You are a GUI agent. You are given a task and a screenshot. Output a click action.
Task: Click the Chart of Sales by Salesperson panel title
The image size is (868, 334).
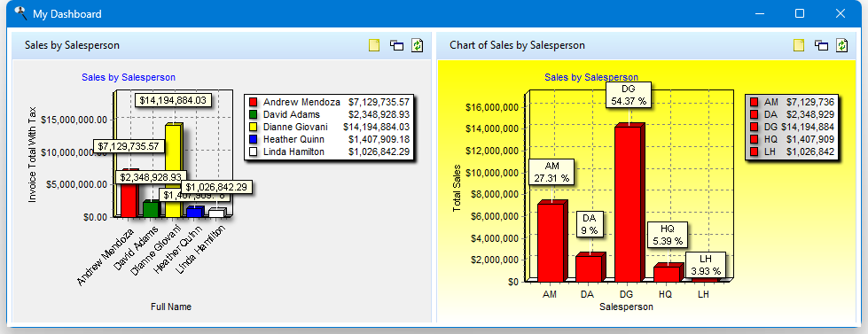pos(517,45)
